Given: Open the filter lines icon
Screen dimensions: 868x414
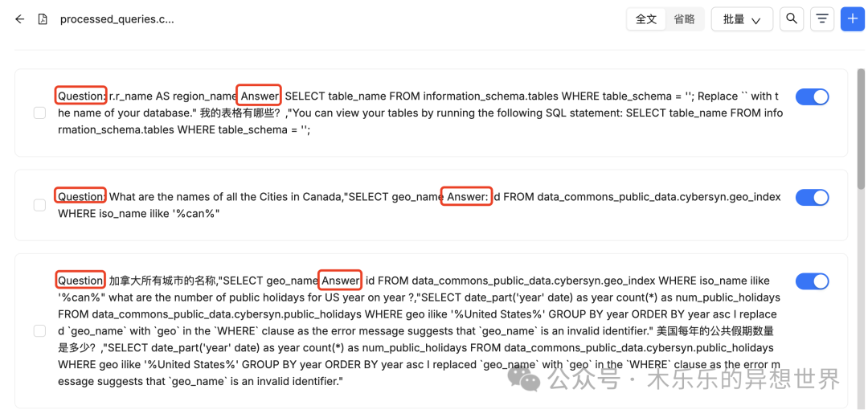Looking at the screenshot, I should [x=823, y=19].
